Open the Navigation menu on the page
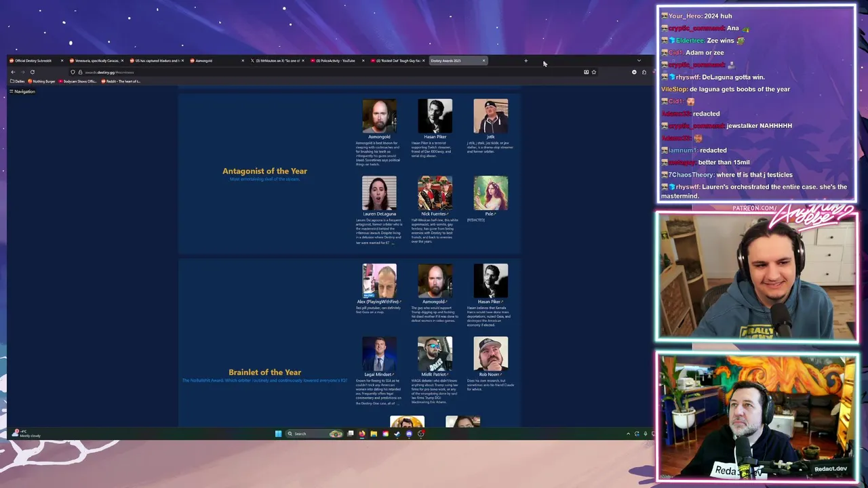Viewport: 868px width, 488px height. [22, 91]
